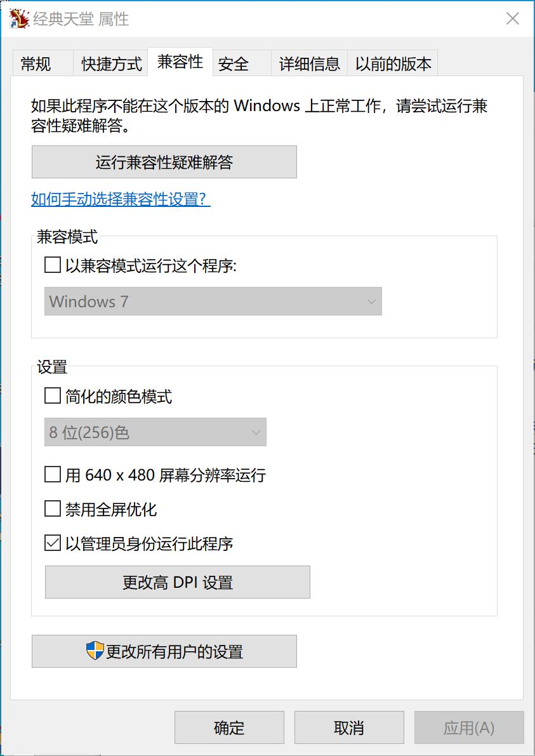Click the 取消 button
Viewport: 535px width, 756px height.
click(x=349, y=727)
